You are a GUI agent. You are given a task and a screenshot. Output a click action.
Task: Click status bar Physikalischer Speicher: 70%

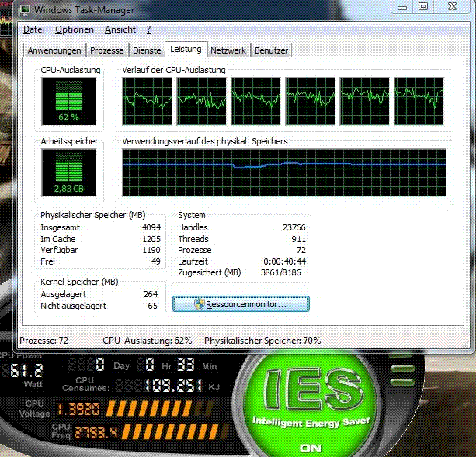tap(262, 341)
